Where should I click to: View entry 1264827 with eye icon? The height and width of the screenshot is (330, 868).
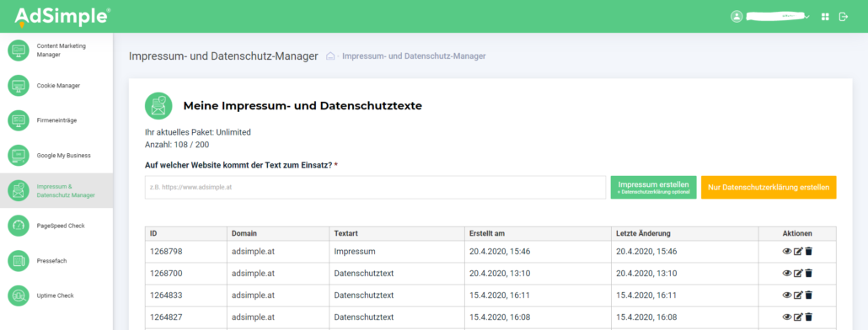click(787, 317)
